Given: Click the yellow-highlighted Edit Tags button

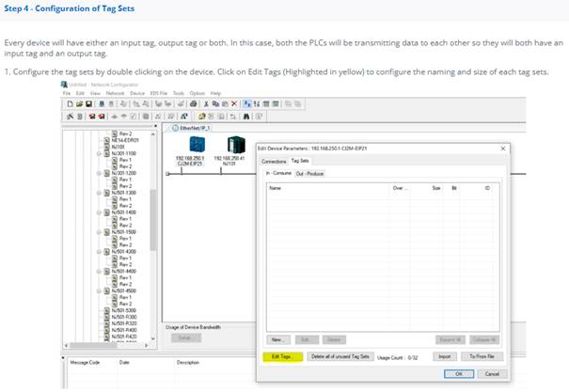Looking at the screenshot, I should click(x=282, y=357).
